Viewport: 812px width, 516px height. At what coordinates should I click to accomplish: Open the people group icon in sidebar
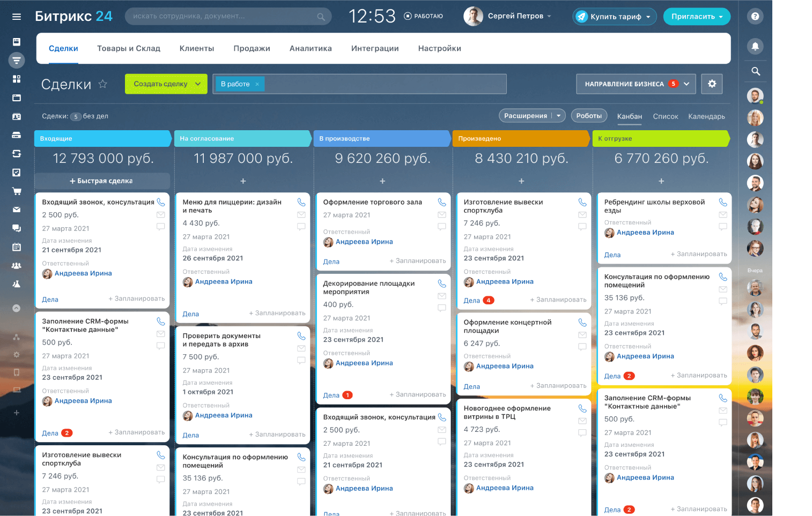pos(17,266)
